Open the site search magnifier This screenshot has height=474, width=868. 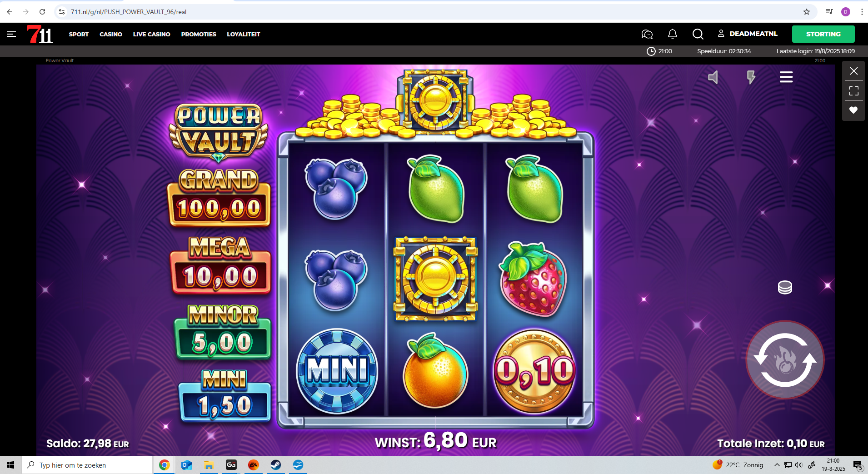pos(698,34)
